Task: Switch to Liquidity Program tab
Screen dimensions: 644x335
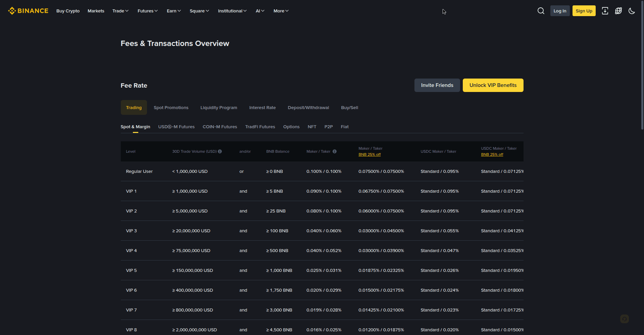Action: point(219,107)
